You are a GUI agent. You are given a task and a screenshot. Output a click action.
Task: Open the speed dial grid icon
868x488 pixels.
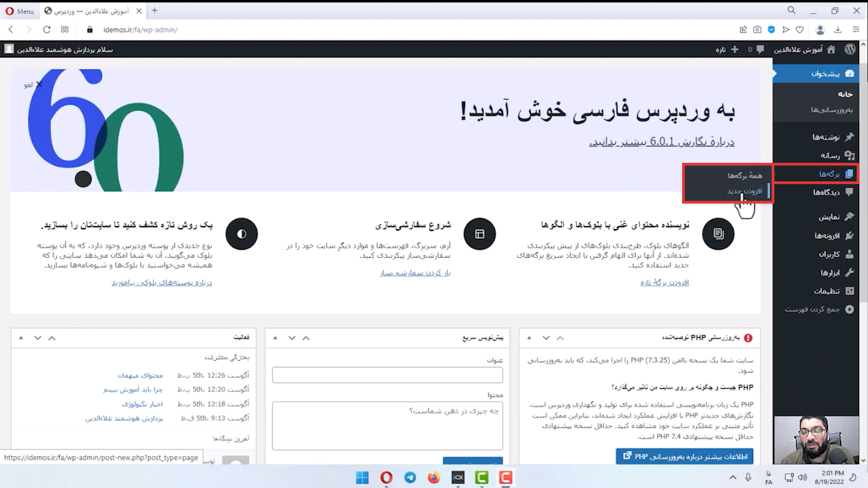[65, 29]
